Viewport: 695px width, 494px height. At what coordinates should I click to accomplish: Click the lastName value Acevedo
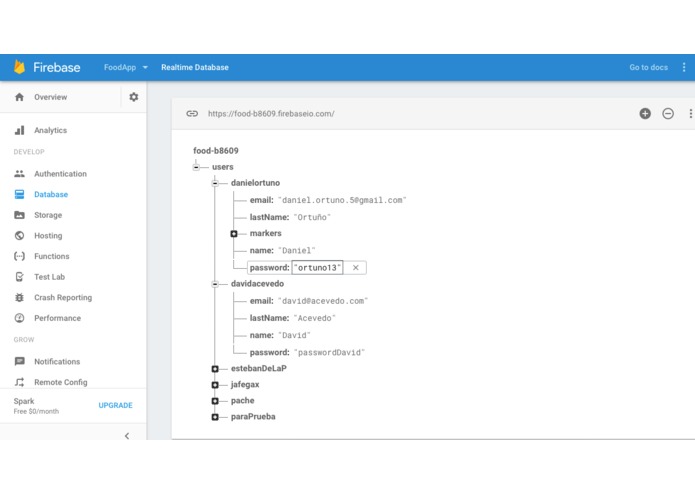315,318
